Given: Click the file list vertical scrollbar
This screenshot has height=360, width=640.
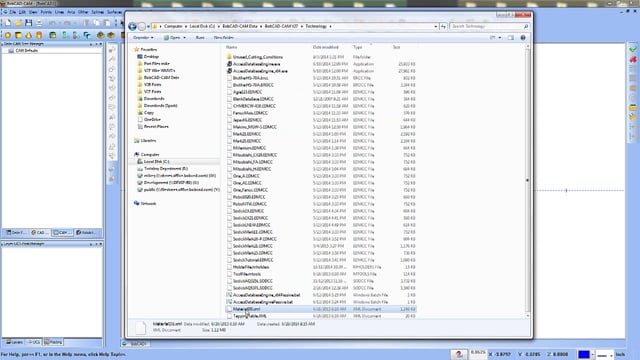Looking at the screenshot, I should pos(527,180).
